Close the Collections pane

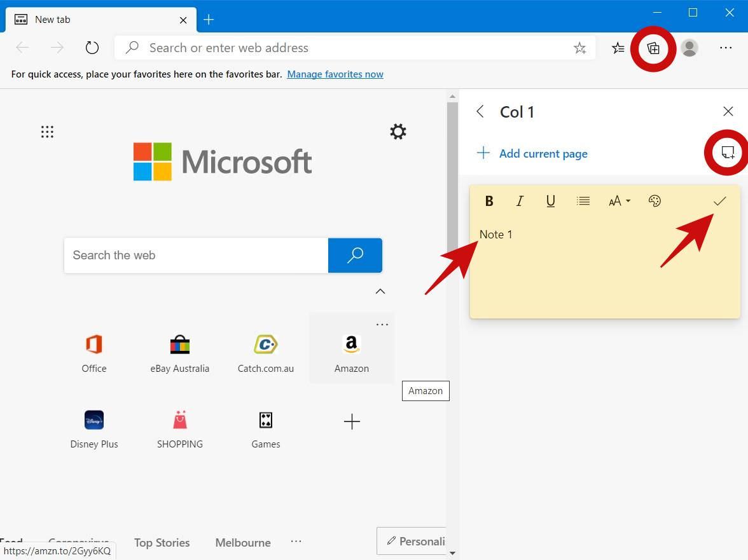click(x=728, y=111)
